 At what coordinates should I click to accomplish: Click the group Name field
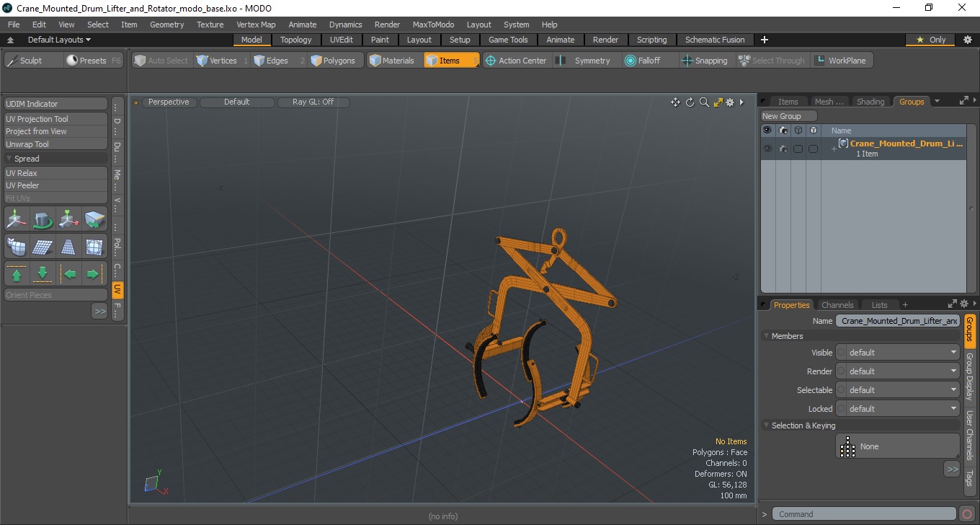tap(898, 321)
